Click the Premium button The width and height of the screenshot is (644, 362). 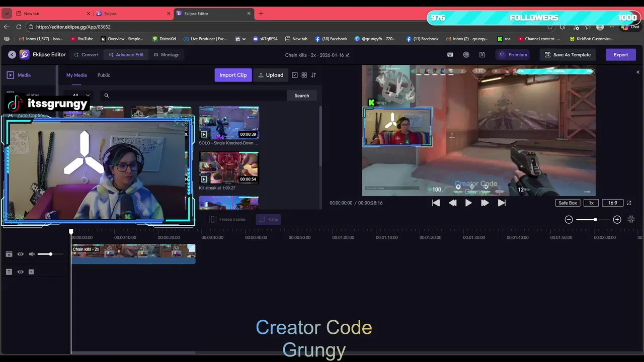click(x=512, y=55)
